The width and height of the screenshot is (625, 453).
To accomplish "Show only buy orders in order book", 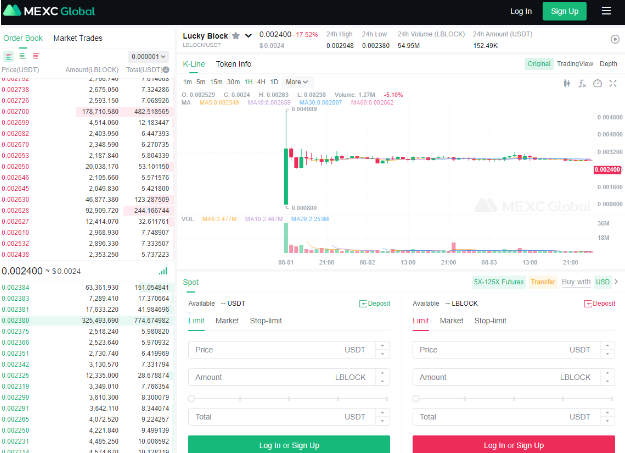I will 21,57.
